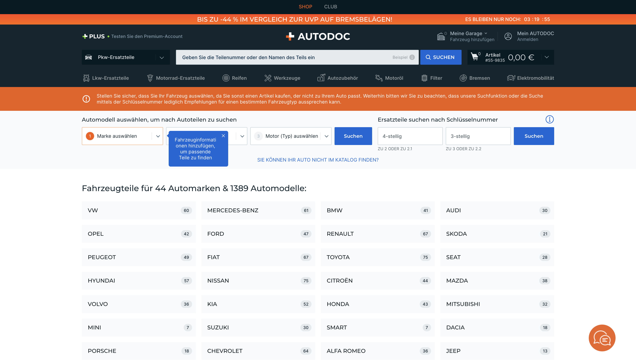Viewport: 636px width, 364px height.
Task: Select the MAZDA brand tile
Action: [497, 281]
